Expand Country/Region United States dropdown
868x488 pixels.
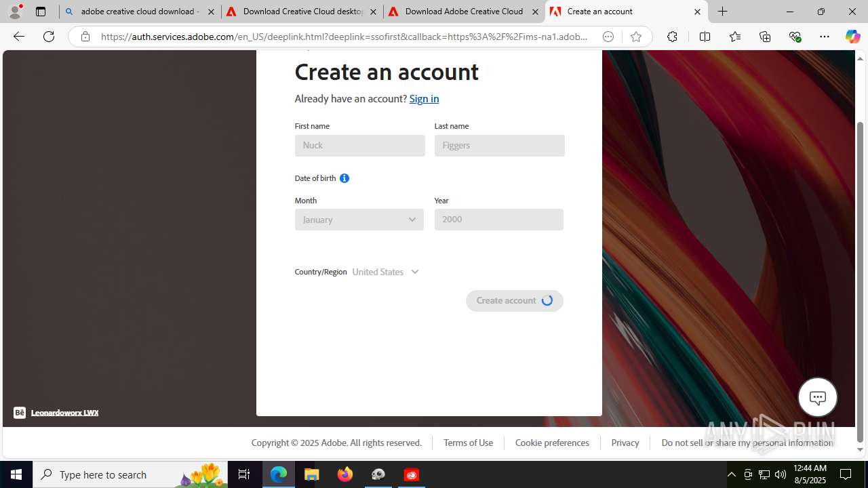pos(386,272)
